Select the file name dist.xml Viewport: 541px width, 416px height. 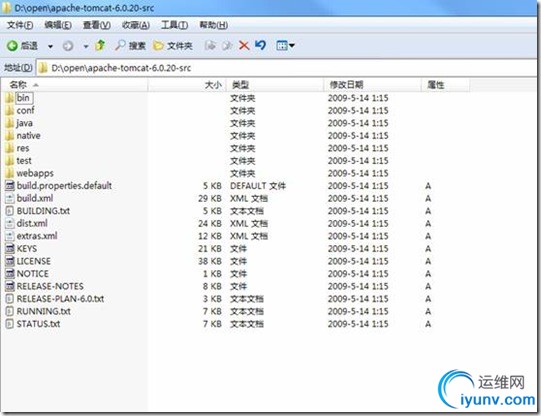click(32, 224)
